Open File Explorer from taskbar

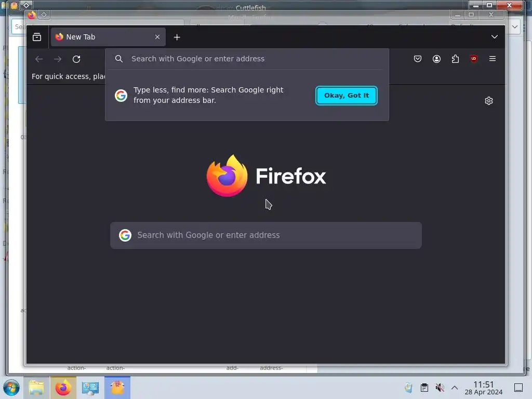(36, 388)
